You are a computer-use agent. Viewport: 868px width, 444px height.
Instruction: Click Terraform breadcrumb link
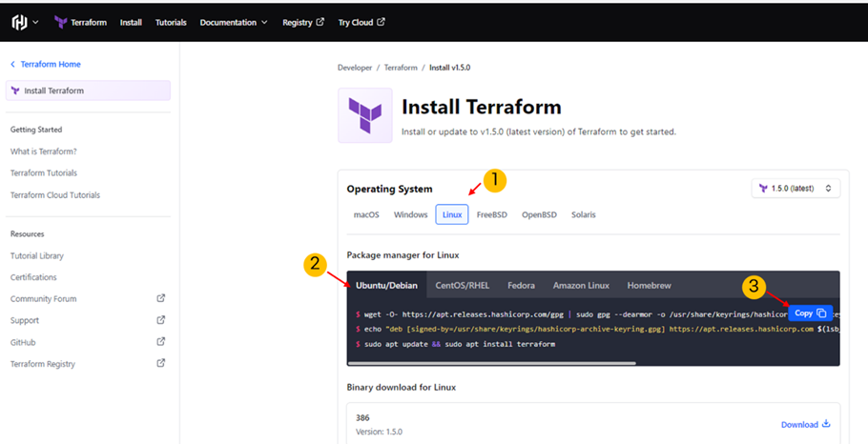(401, 68)
